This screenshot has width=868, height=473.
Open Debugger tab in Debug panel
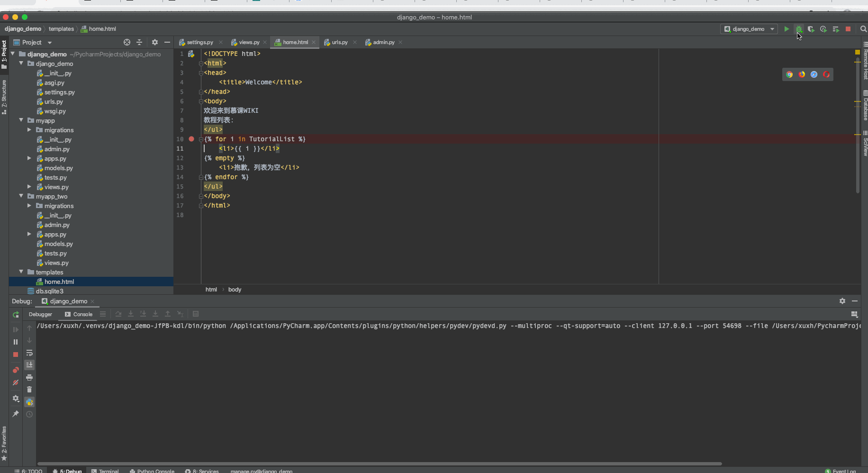[x=40, y=314]
